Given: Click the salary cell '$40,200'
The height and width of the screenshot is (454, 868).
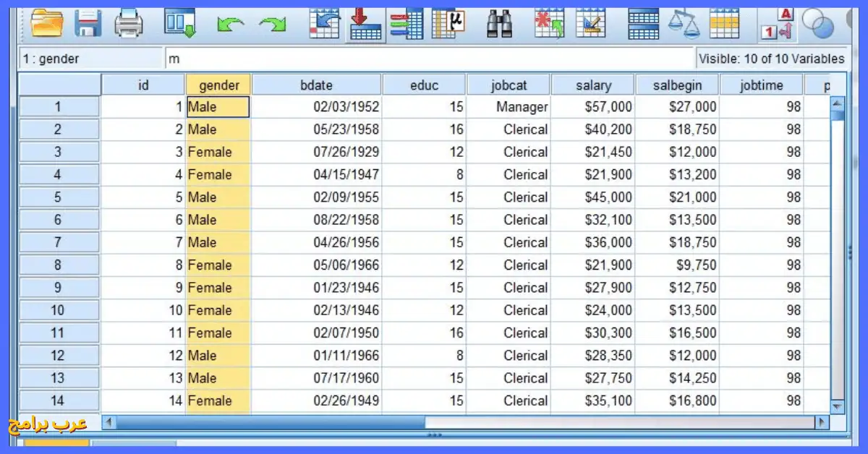Looking at the screenshot, I should point(593,129).
